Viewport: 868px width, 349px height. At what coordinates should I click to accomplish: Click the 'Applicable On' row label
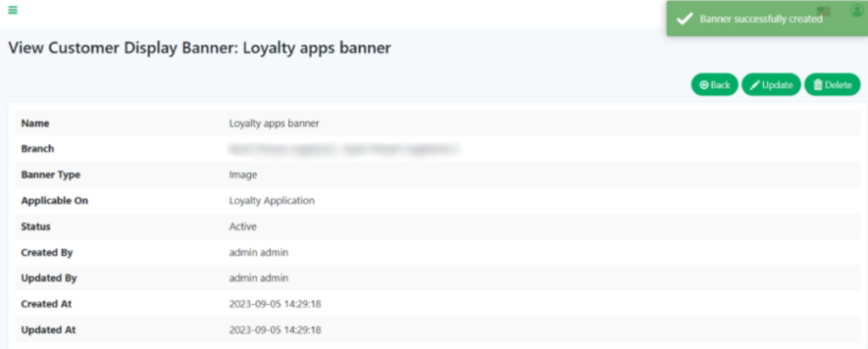coord(54,201)
